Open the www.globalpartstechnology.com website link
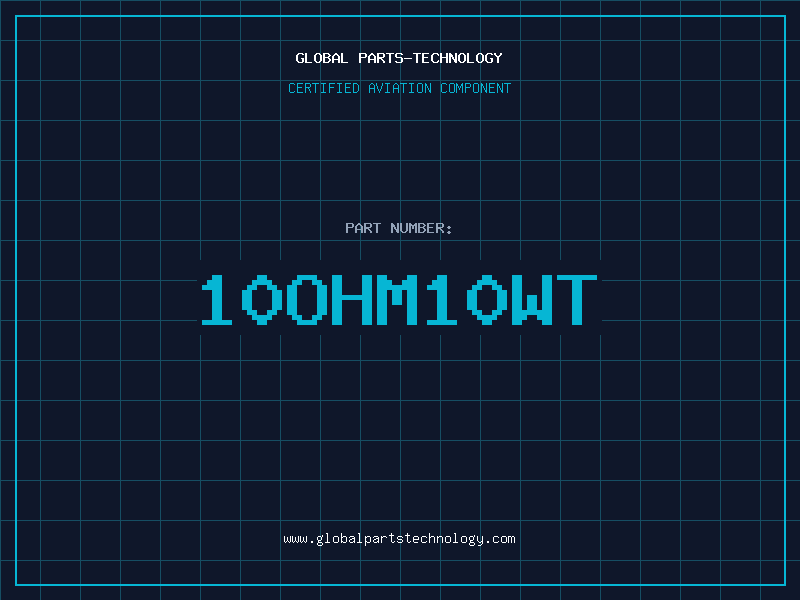Image resolution: width=800 pixels, height=600 pixels. click(x=399, y=539)
